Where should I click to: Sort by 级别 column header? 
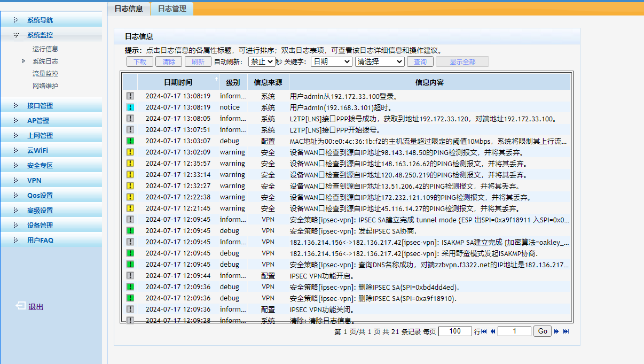[233, 82]
